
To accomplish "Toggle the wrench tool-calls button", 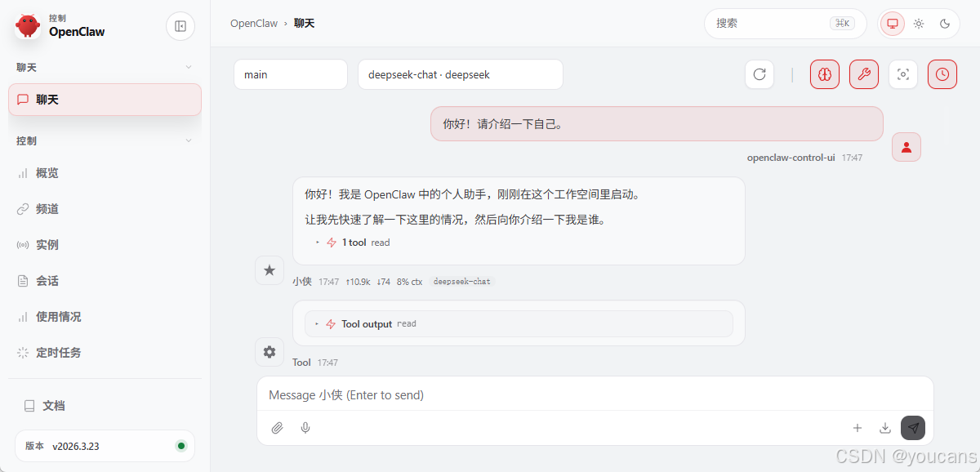I will click(x=864, y=74).
